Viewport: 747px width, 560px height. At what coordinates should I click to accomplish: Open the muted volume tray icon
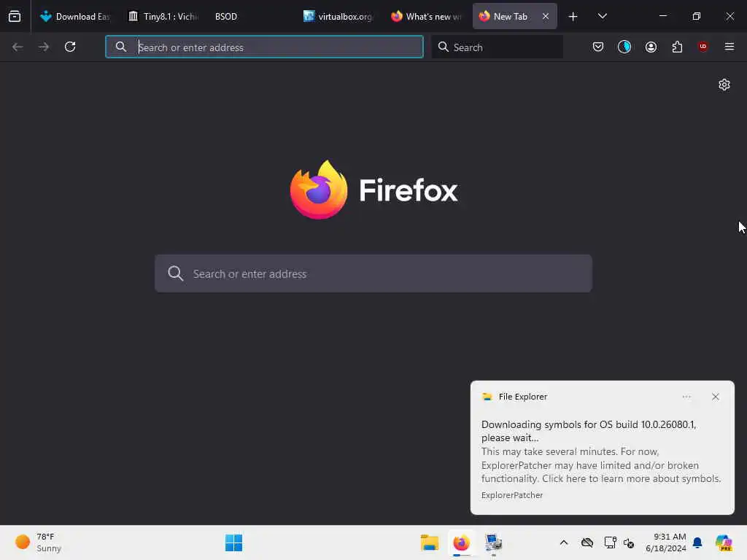pos(628,542)
